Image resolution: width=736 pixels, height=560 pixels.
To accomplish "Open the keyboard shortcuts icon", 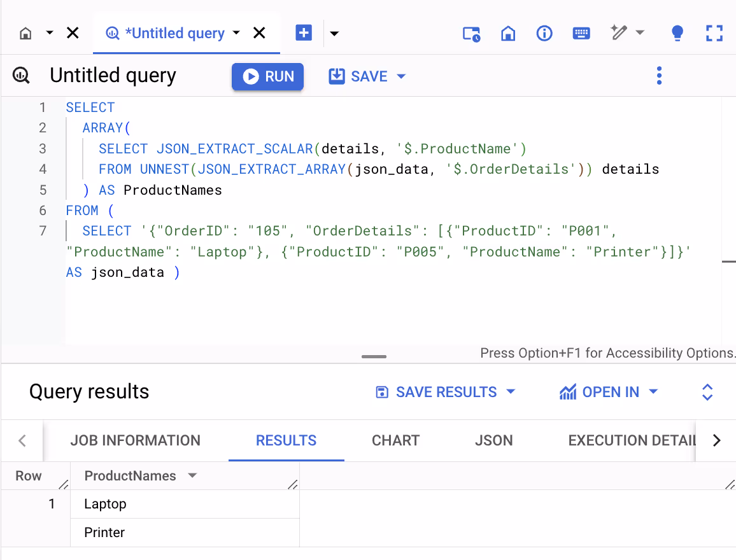I will pyautogui.click(x=581, y=34).
